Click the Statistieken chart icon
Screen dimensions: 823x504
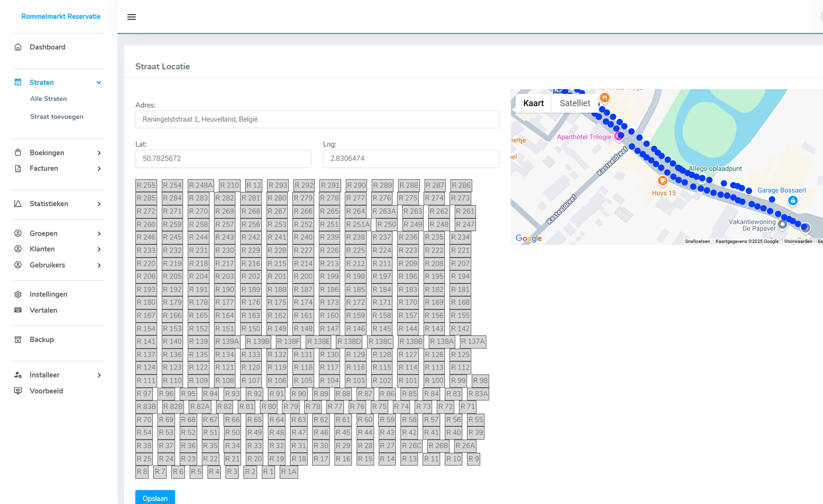point(18,204)
